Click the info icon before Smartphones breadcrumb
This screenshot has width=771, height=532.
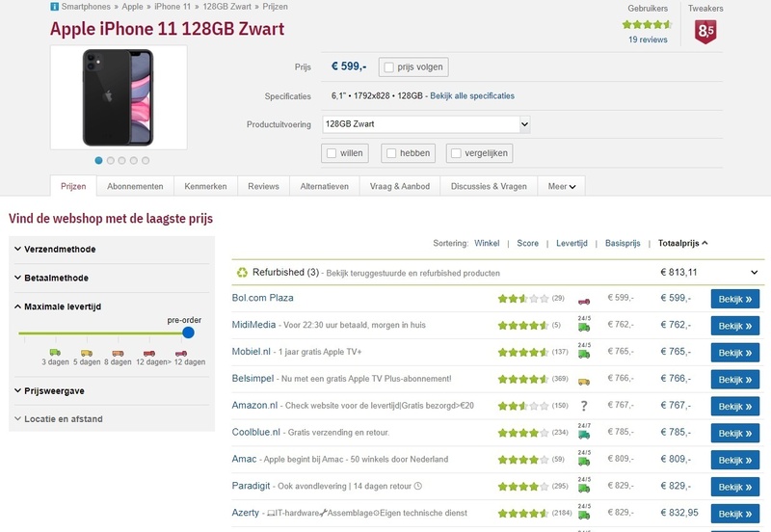[55, 7]
